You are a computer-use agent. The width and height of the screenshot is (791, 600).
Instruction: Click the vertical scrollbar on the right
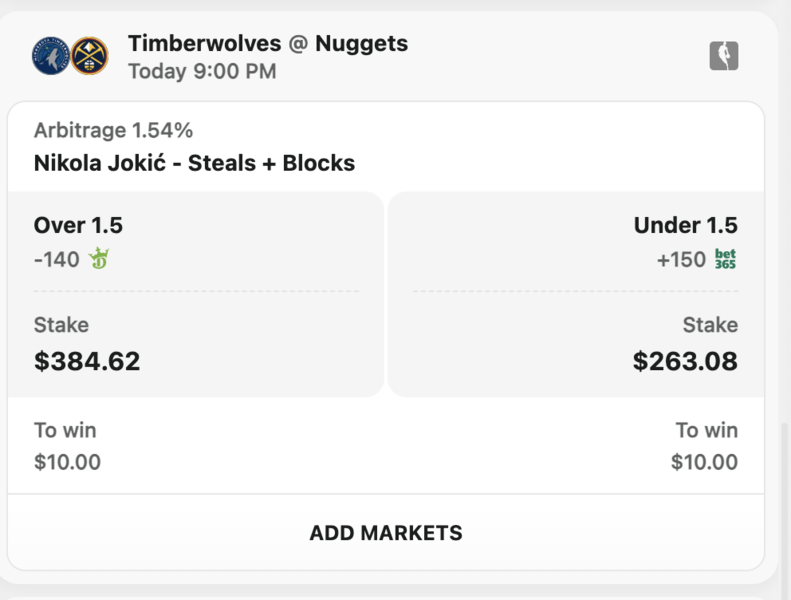tap(785, 510)
